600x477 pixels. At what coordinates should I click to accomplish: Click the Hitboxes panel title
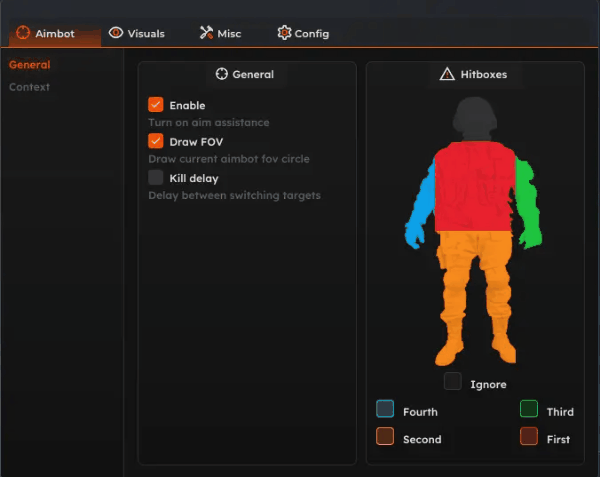pyautogui.click(x=484, y=74)
